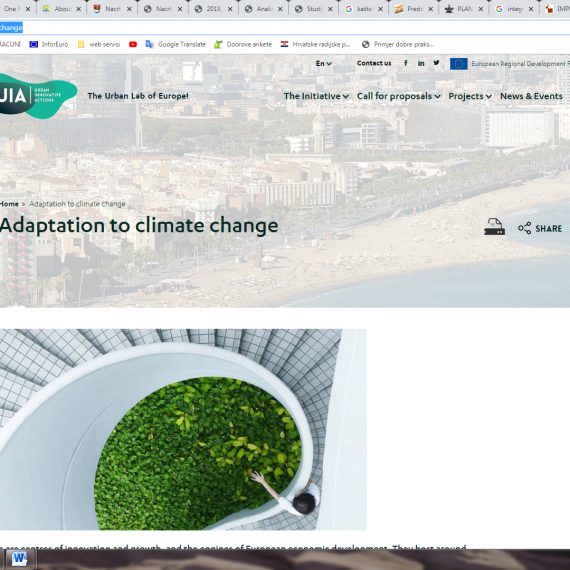Open the Twitter bird icon
Screen dimensions: 570x570
point(436,63)
